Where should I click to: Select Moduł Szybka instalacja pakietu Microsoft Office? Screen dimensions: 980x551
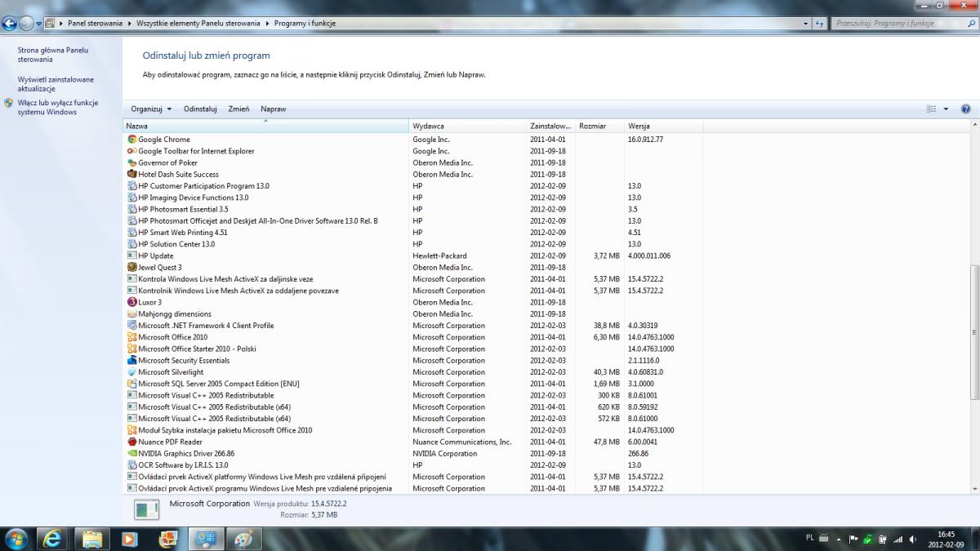point(412,430)
